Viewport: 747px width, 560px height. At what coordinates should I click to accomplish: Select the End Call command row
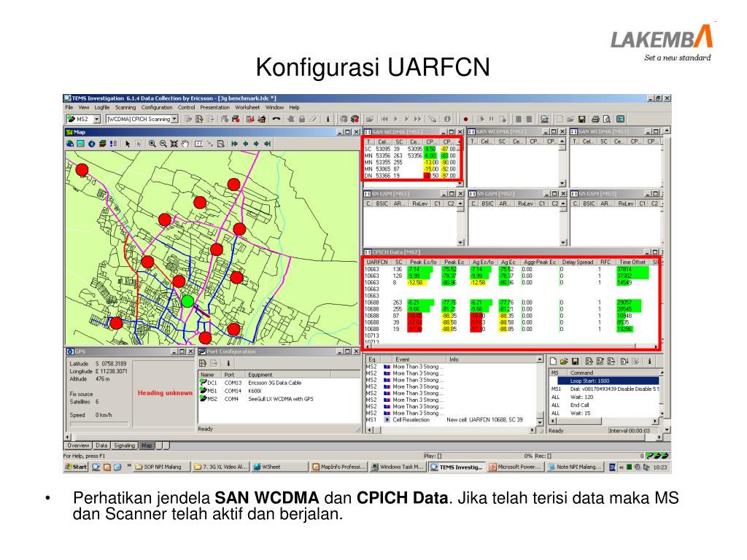[x=604, y=405]
